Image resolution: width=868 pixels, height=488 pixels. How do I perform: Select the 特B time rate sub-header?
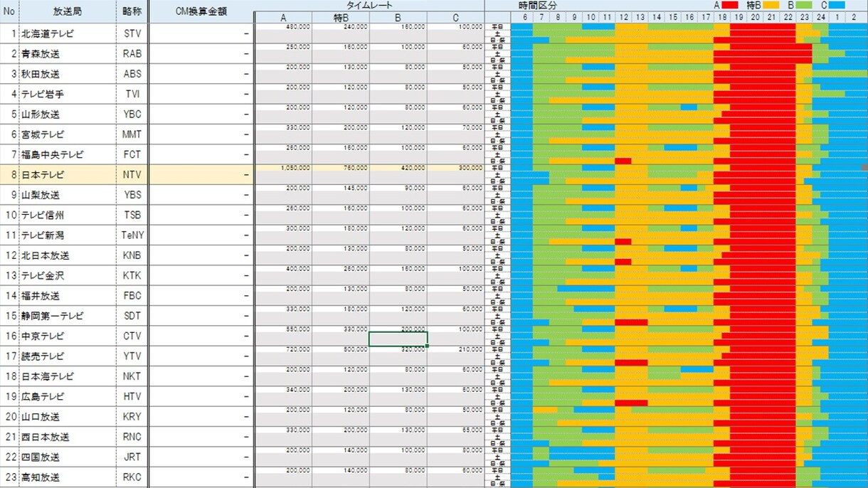(341, 17)
